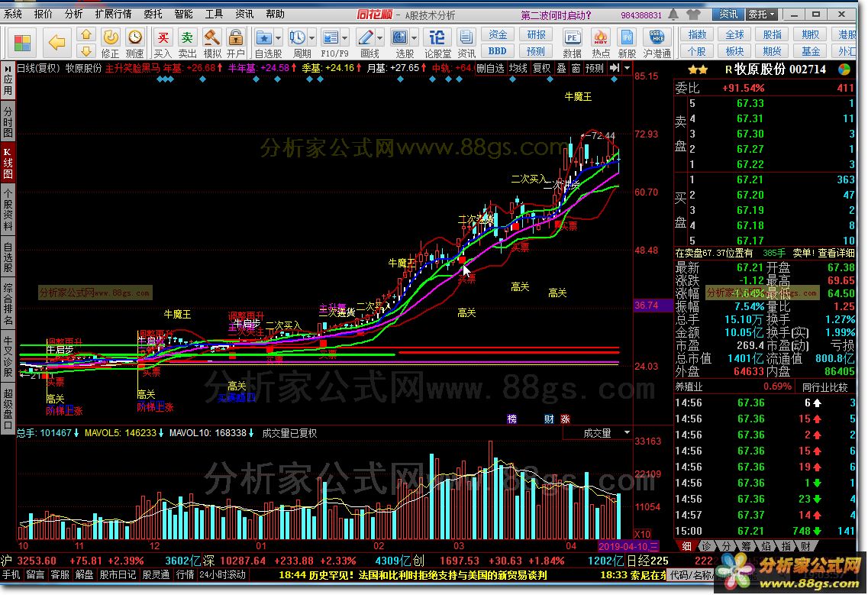Expand the 周期 period dropdown arrow
The height and width of the screenshot is (595, 868).
pos(312,38)
